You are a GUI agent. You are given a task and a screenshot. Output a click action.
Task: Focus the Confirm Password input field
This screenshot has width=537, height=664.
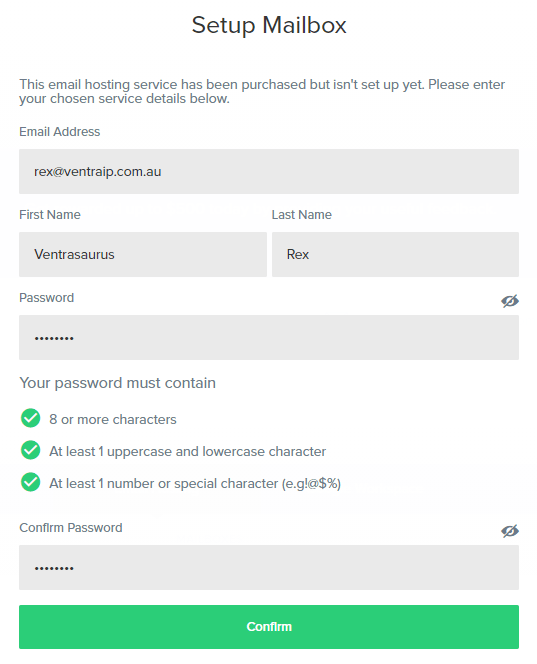pyautogui.click(x=269, y=567)
